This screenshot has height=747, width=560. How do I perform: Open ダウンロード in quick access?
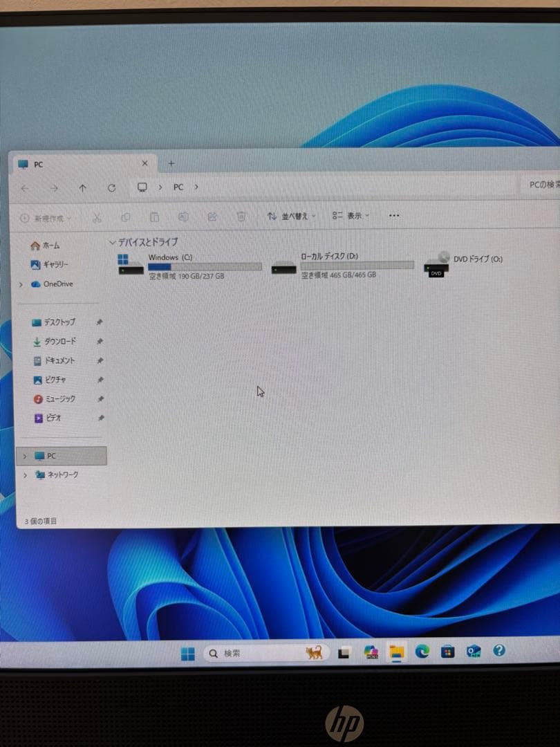tap(55, 342)
